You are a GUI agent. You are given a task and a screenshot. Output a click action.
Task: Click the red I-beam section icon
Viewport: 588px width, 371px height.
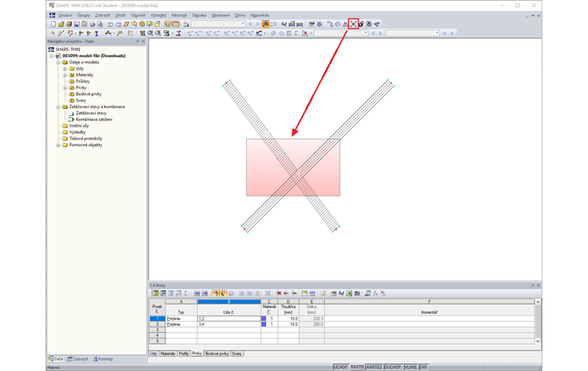pos(178,33)
